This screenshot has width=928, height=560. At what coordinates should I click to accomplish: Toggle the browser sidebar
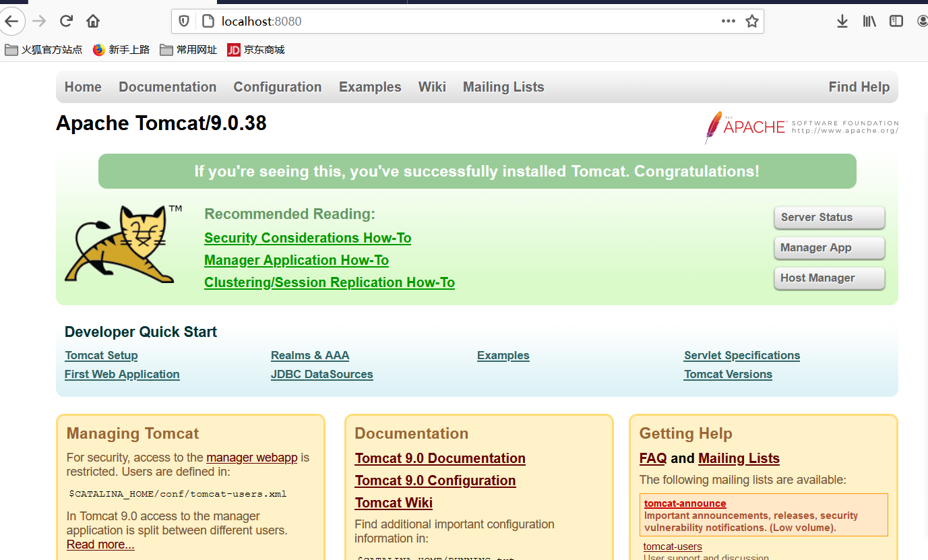(896, 21)
